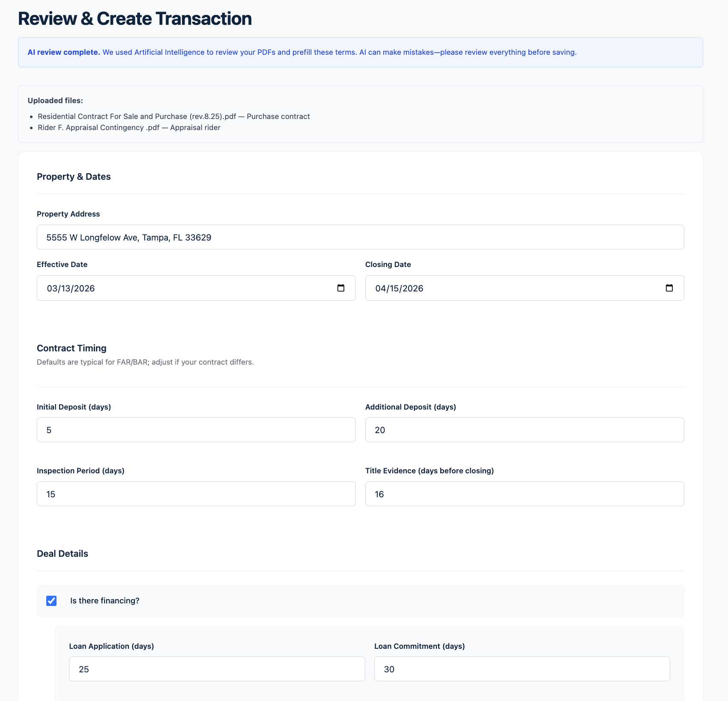Open the Effective Date calendar picker
This screenshot has height=701, width=728.
point(340,288)
